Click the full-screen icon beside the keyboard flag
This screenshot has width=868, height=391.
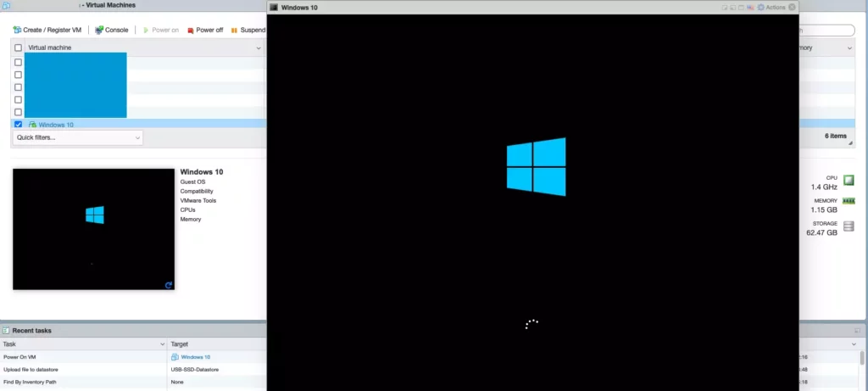tap(741, 8)
